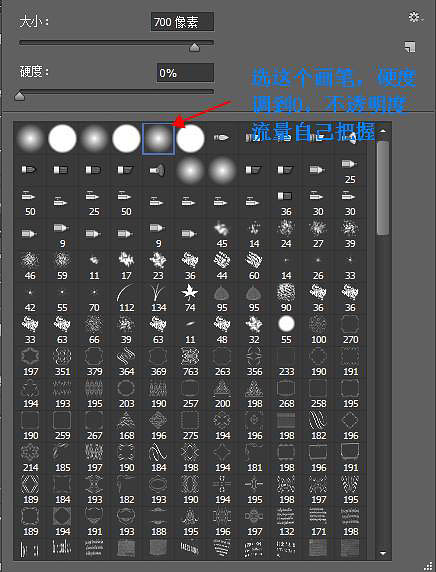Click the create new brush preset icon
The height and width of the screenshot is (572, 436).
[410, 47]
